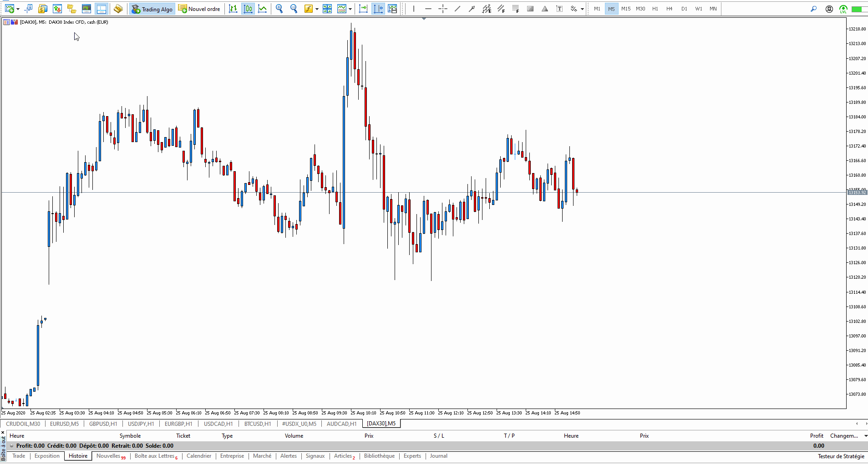Switch to the EURUSD,M5 chart tab
The image size is (868, 465).
(64, 424)
